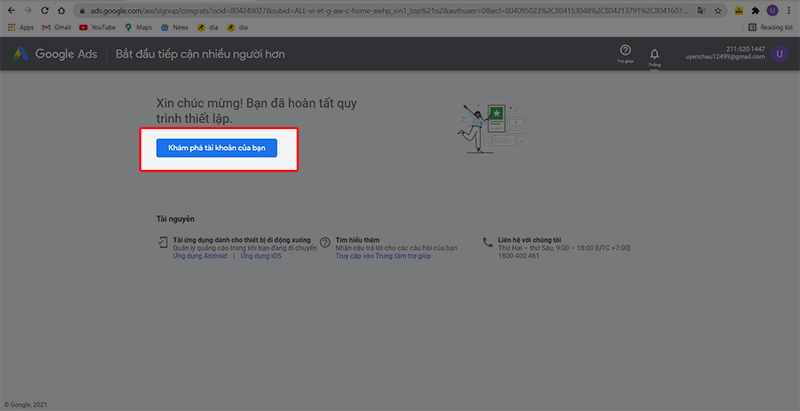
Task: Open the Maps bookmark
Action: click(x=142, y=27)
